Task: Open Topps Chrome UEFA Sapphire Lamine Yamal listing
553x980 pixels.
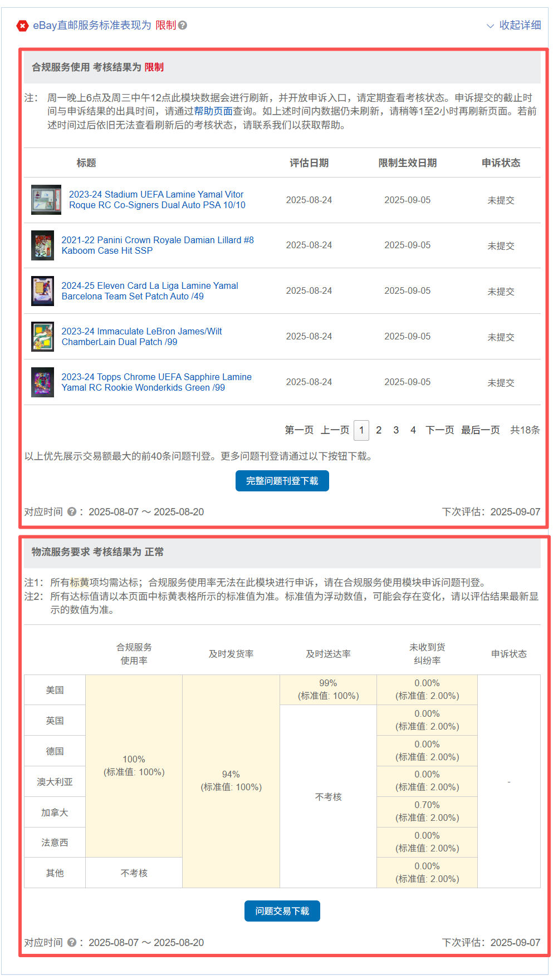Action: [x=156, y=382]
